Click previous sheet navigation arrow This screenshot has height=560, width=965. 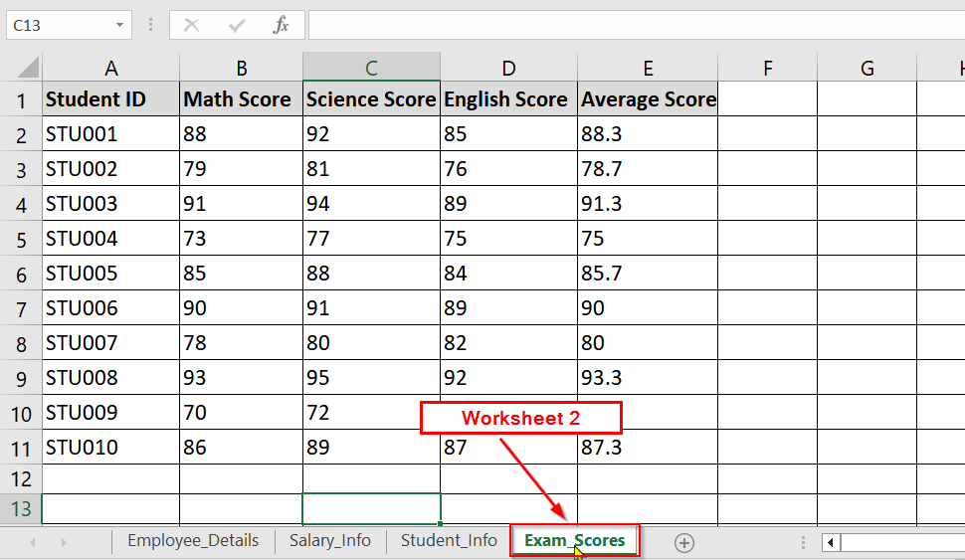[33, 543]
